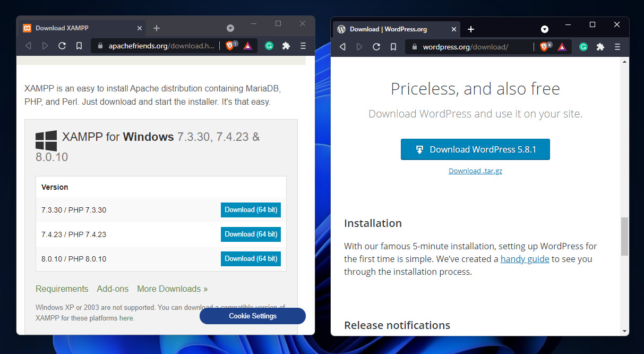Maximize the XAMPP browser window
The height and width of the screenshot is (354, 644).
[278, 23]
